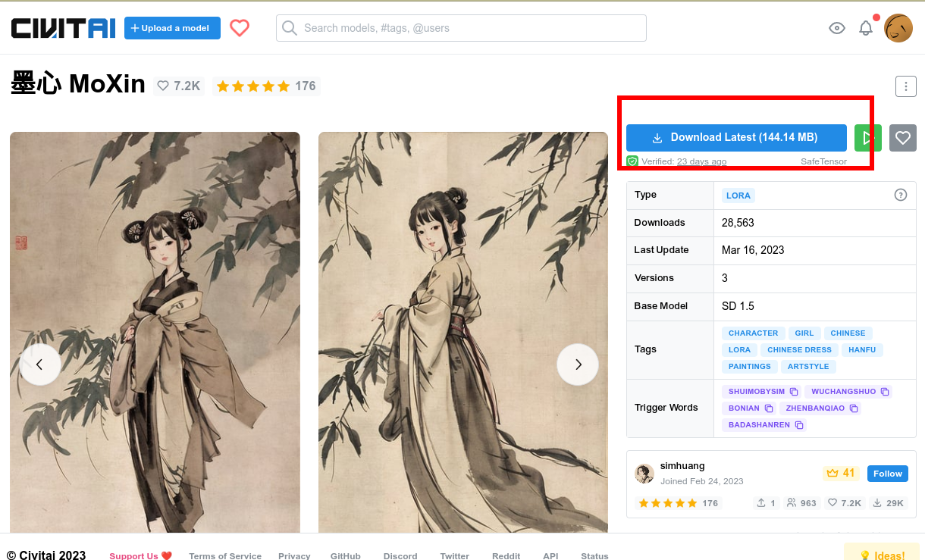The image size is (925, 560).
Task: Open simhuang profile name link
Action: click(x=682, y=466)
